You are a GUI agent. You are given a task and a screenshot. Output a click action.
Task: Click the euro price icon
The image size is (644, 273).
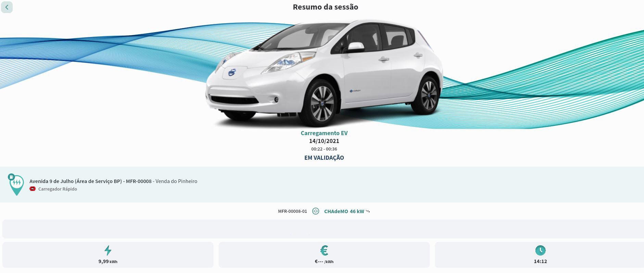point(324,250)
